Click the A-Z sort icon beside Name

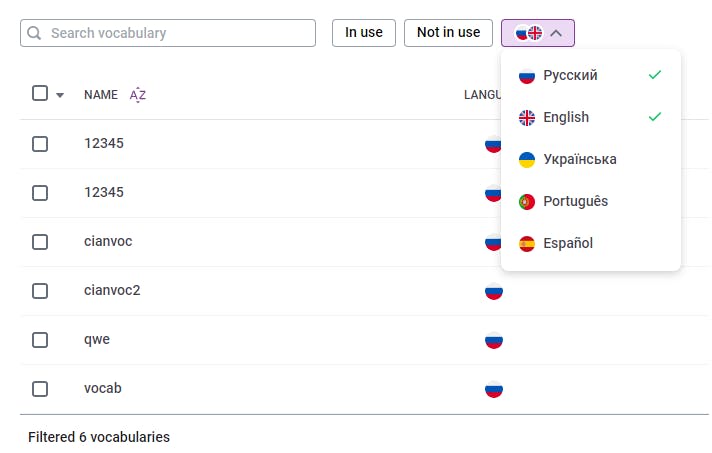tap(138, 95)
